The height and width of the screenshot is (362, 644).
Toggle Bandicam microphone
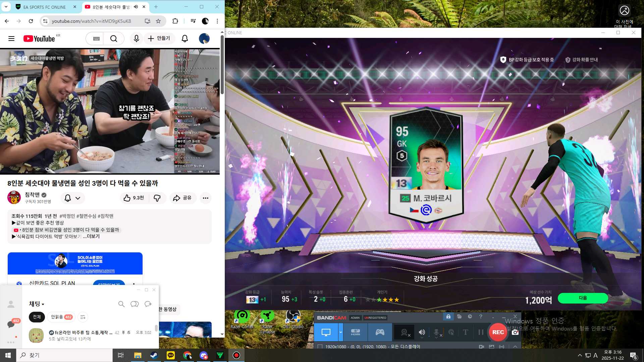pos(437,332)
